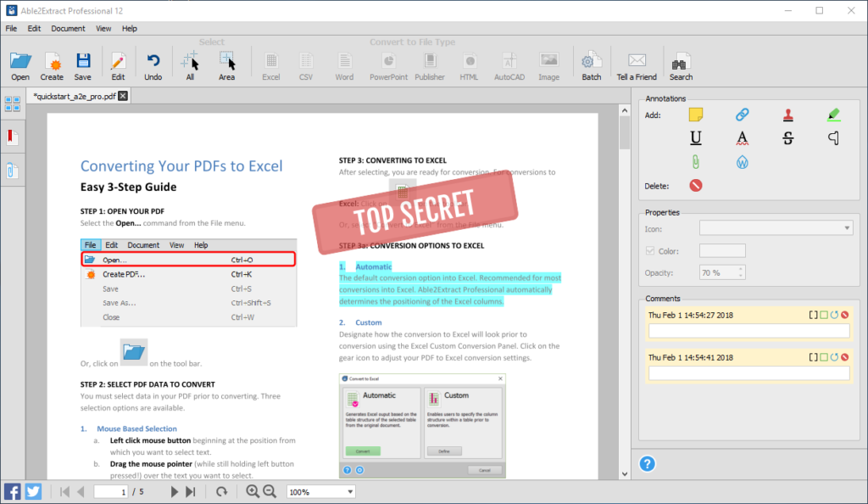Open the Batch conversion tool

[x=591, y=66]
